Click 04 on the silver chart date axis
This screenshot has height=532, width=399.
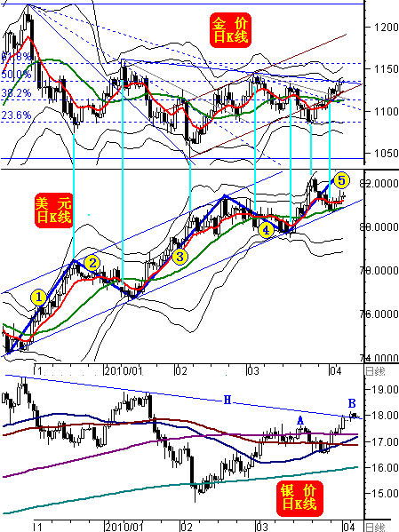(348, 528)
